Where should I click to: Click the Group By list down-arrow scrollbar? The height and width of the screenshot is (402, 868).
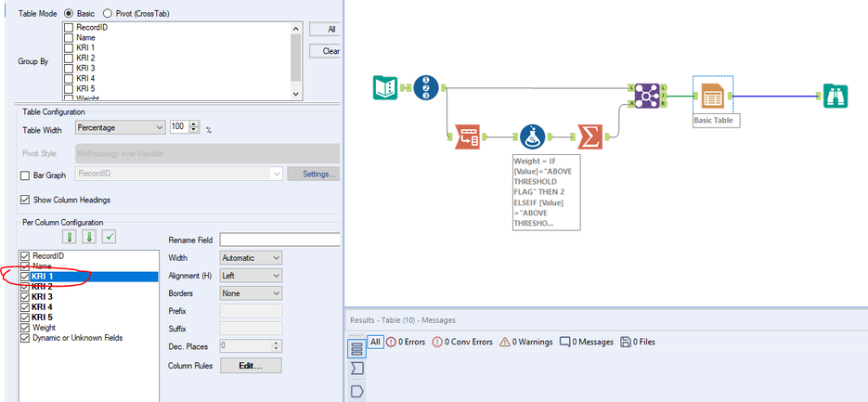click(295, 94)
